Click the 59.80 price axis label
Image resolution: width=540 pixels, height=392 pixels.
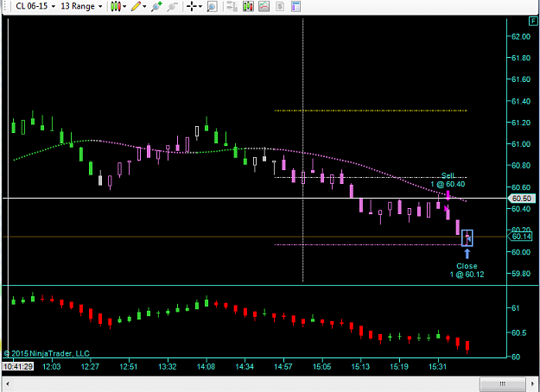(x=521, y=274)
